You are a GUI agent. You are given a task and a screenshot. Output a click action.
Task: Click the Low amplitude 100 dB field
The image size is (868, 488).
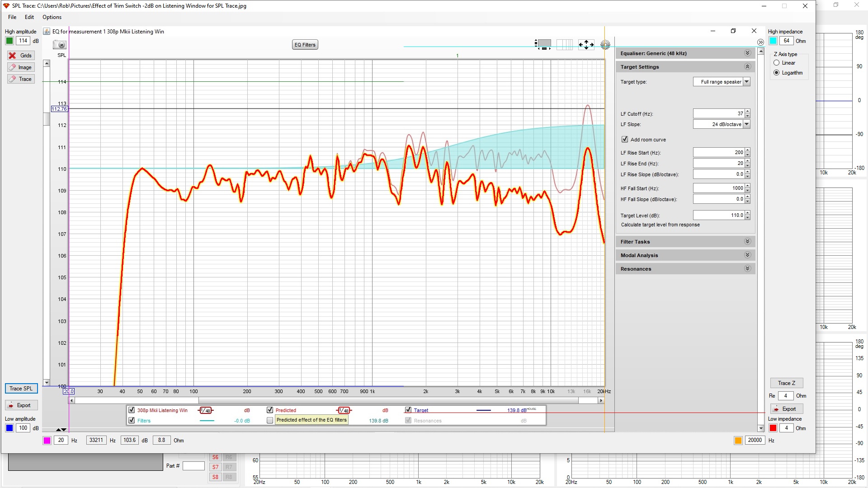pyautogui.click(x=23, y=428)
